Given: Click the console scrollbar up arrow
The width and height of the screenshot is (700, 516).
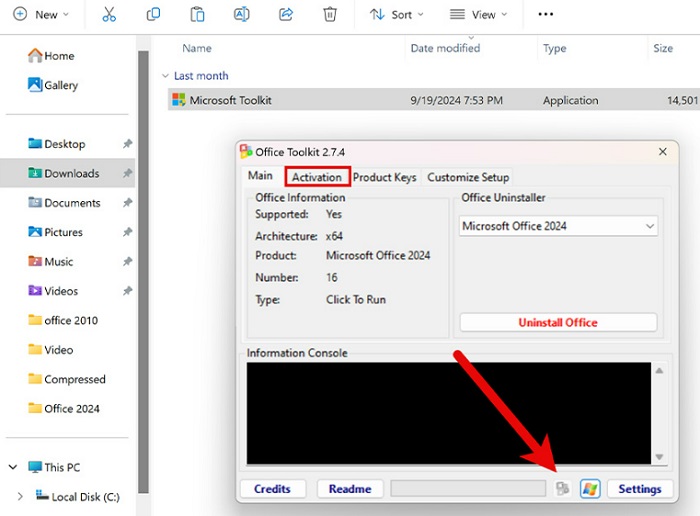Looking at the screenshot, I should click(x=659, y=370).
